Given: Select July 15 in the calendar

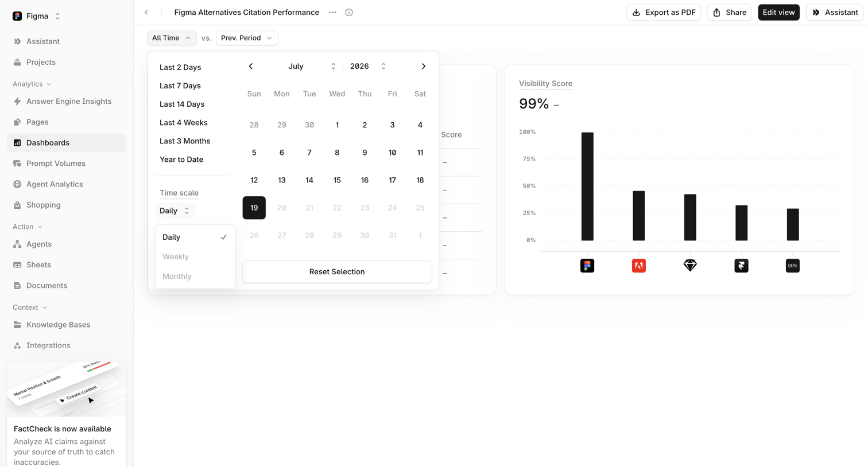Looking at the screenshot, I should [x=337, y=180].
